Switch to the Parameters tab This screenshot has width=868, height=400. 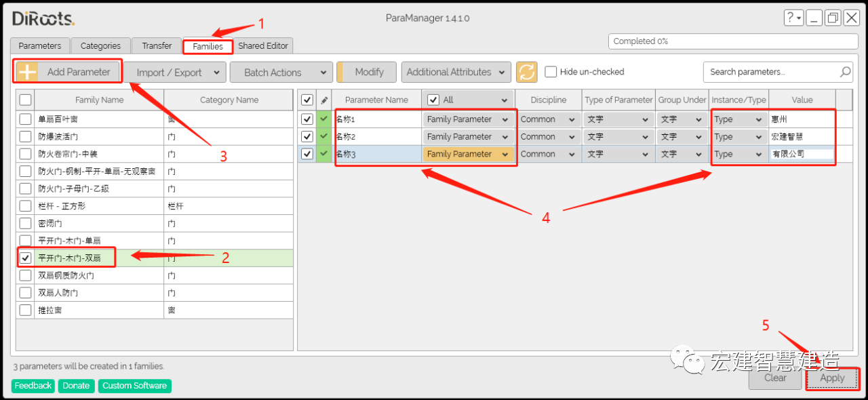click(40, 46)
